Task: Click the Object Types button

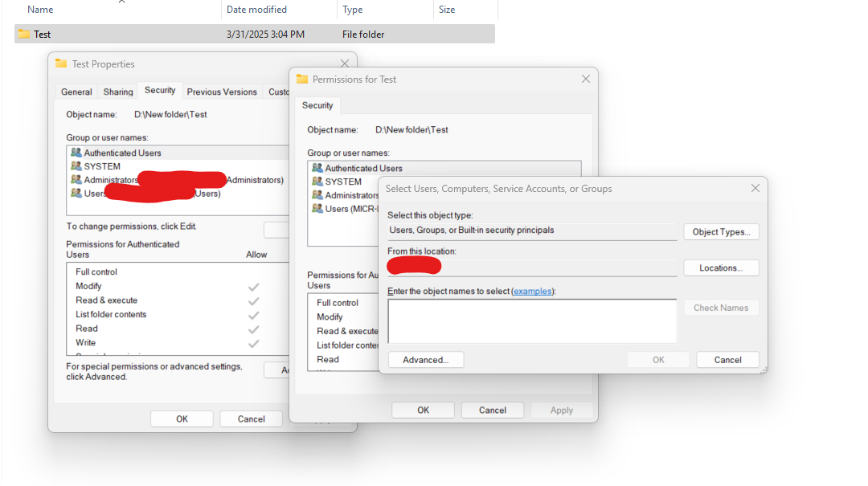Action: coord(721,232)
